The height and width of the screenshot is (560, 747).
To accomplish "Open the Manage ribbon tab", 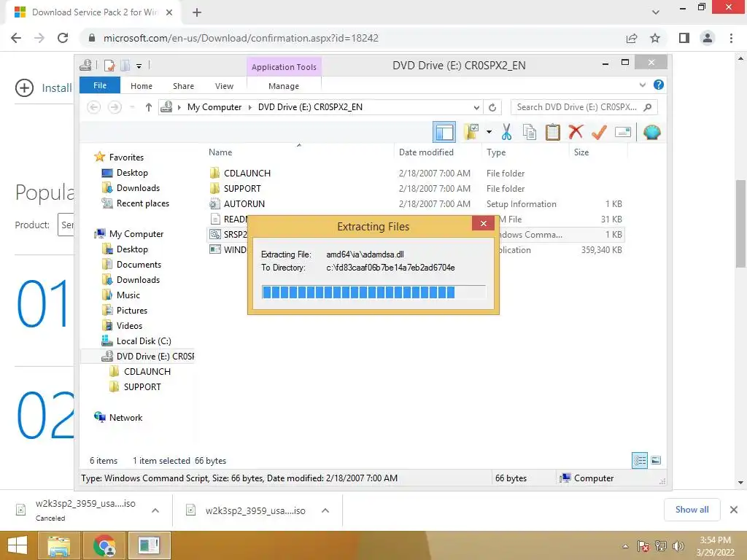I will (284, 86).
